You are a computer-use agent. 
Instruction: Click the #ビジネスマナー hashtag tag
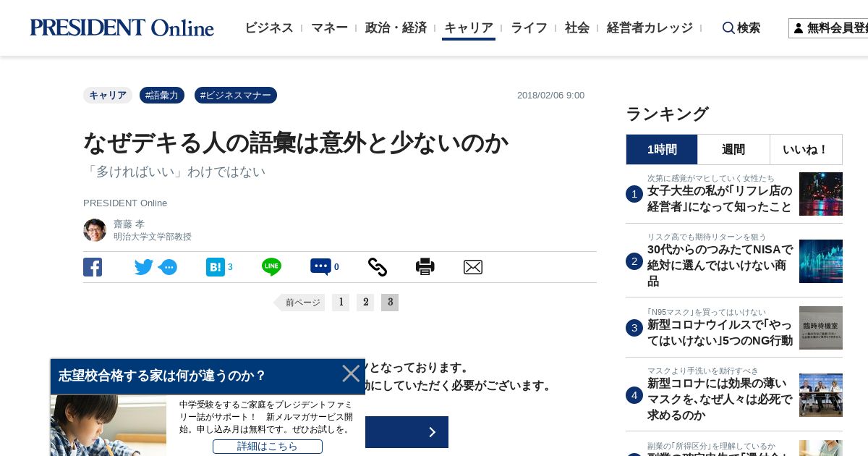[x=236, y=96]
